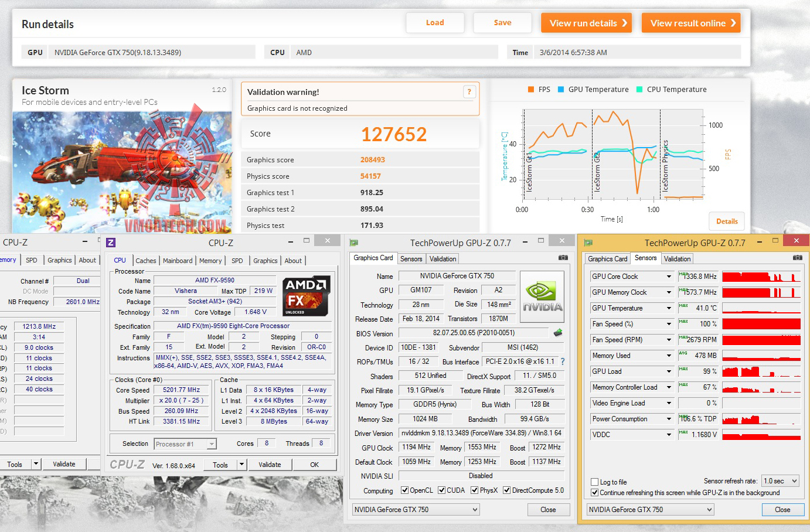Image resolution: width=810 pixels, height=532 pixels.
Task: Open the GPU Memory Clock sensor dropdown
Action: click(x=669, y=292)
